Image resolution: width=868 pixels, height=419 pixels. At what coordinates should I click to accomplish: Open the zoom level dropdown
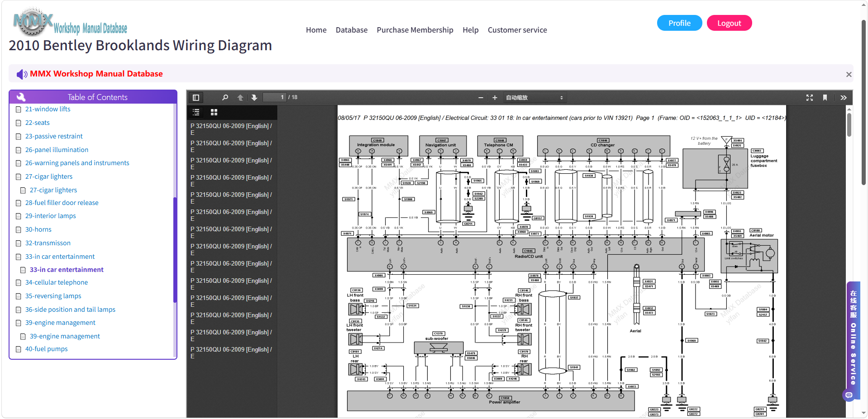pyautogui.click(x=534, y=98)
